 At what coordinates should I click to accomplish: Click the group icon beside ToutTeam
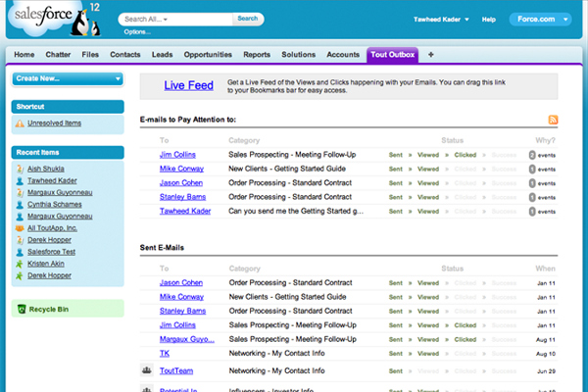point(147,370)
